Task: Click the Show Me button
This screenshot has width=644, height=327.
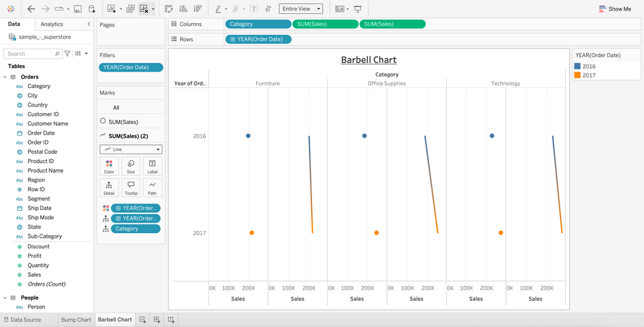Action: 615,9
